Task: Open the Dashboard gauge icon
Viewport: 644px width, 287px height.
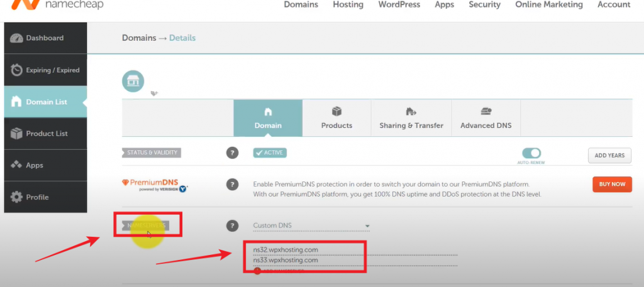Action: (16, 38)
